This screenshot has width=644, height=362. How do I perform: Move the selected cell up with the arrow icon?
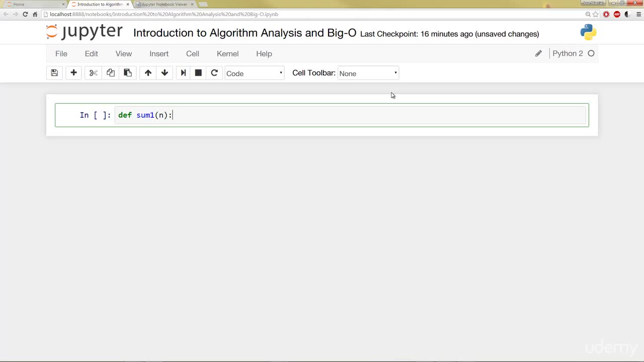[x=148, y=73]
